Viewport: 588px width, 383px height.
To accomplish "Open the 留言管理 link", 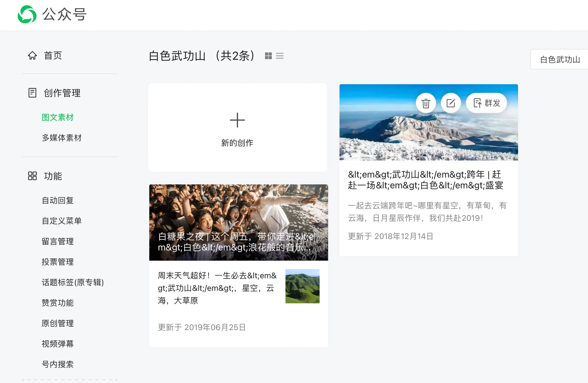I will (57, 241).
